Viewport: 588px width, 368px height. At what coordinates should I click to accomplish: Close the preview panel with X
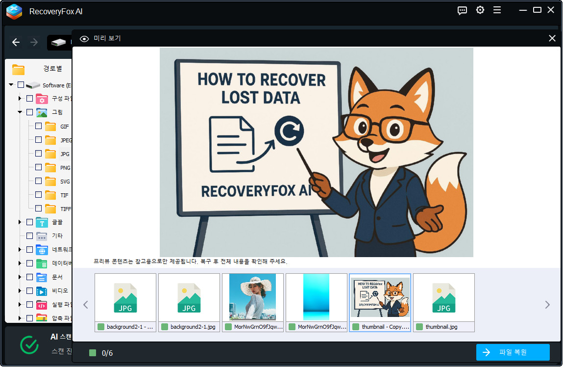point(552,38)
